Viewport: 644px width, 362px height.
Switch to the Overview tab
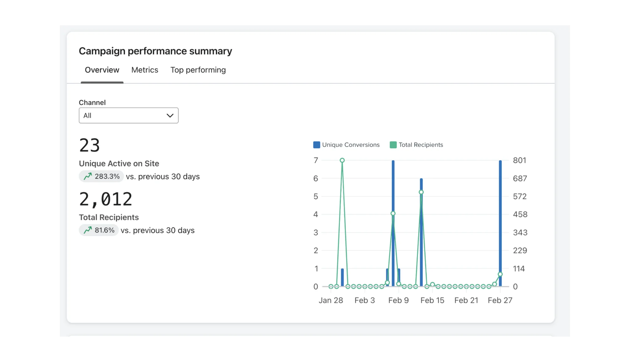click(x=102, y=70)
